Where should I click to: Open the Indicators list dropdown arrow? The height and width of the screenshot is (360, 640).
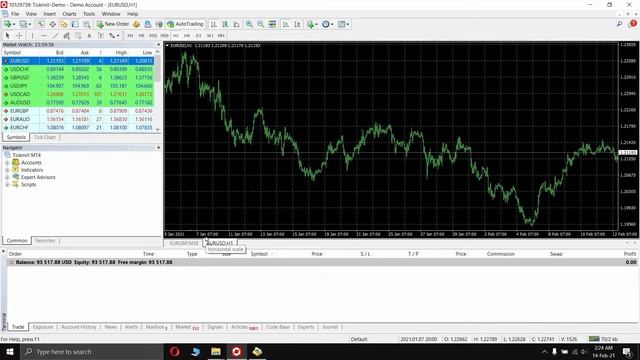(x=317, y=24)
